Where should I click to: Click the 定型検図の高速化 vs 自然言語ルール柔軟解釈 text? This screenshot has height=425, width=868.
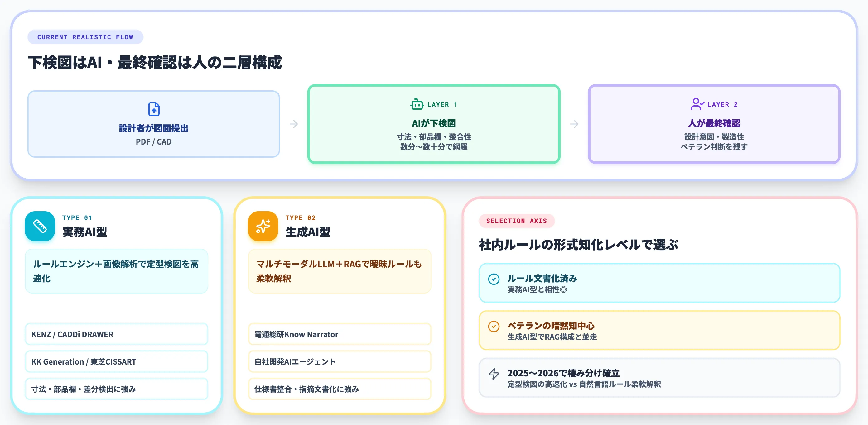584,384
